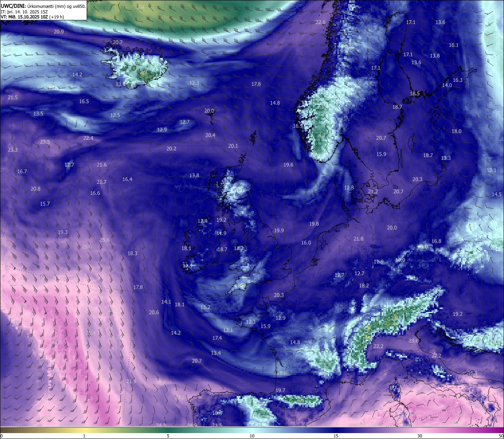Click the 10.8 value over Spain

tap(217, 413)
